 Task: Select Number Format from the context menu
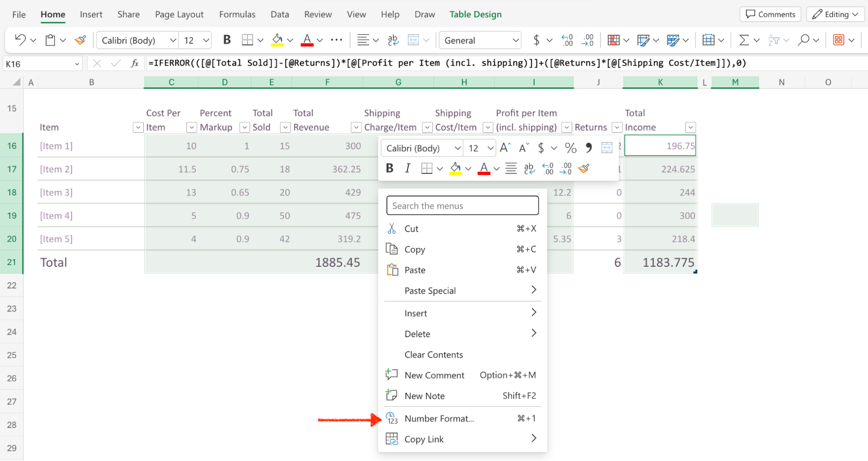439,418
